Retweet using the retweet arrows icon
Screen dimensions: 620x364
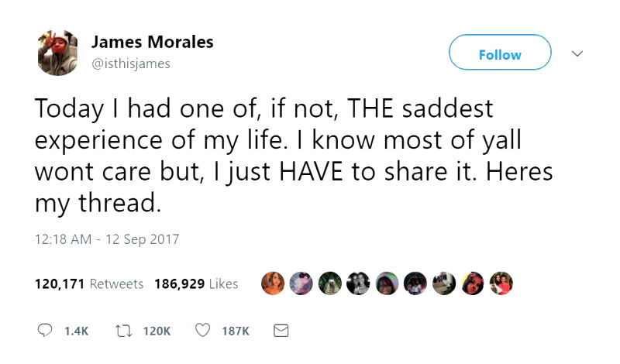(122, 331)
